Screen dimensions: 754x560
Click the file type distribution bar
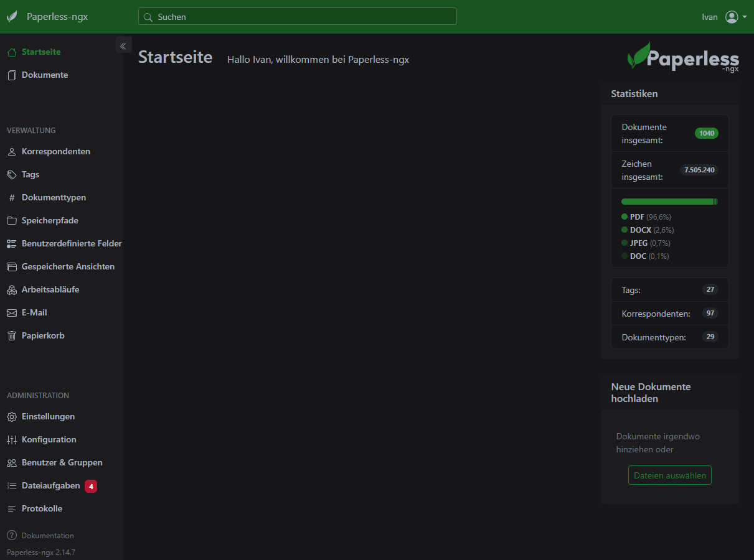point(669,201)
